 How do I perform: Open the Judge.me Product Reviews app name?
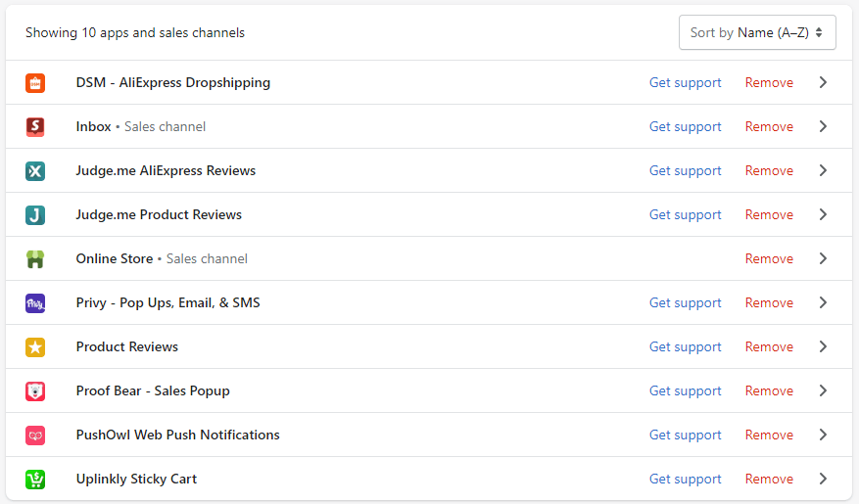(x=159, y=215)
